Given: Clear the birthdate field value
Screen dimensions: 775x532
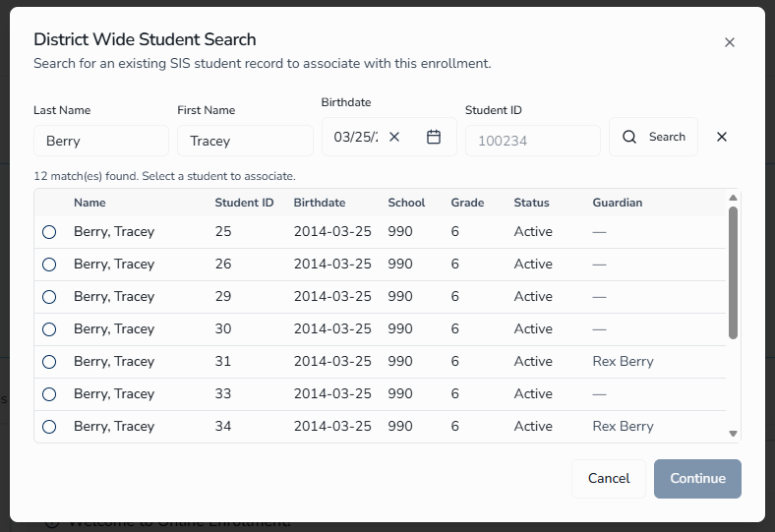Looking at the screenshot, I should [394, 137].
